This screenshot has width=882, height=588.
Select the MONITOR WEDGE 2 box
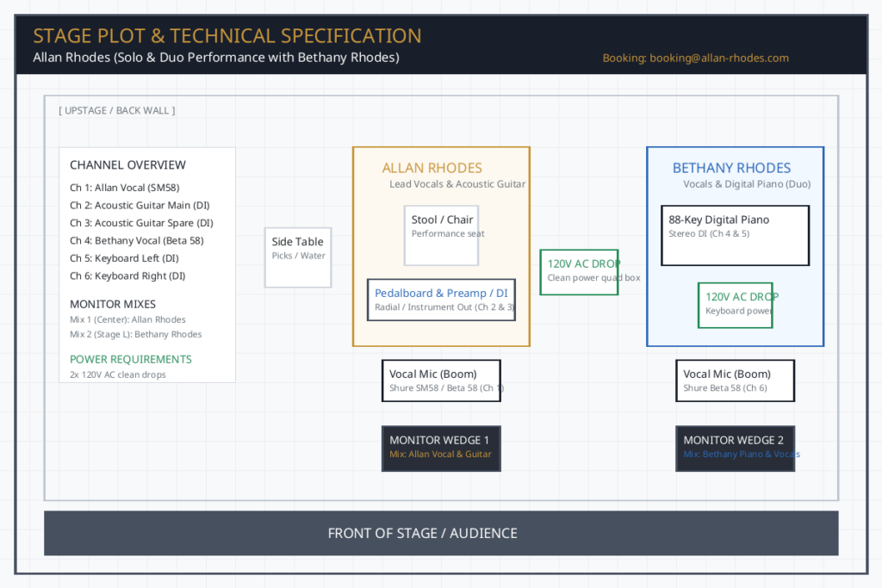click(x=736, y=449)
